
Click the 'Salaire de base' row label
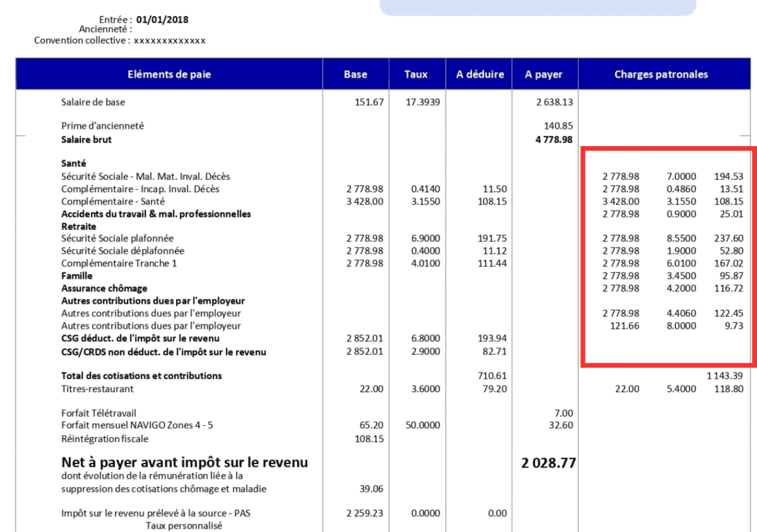(93, 102)
